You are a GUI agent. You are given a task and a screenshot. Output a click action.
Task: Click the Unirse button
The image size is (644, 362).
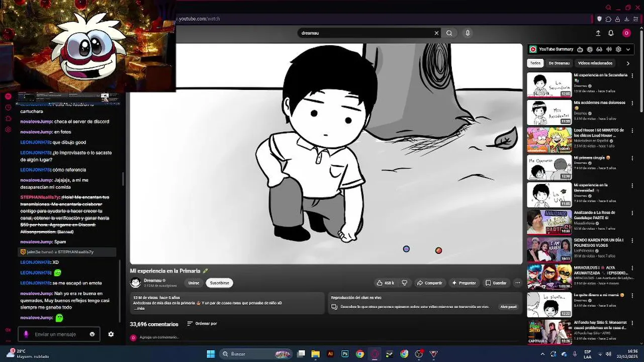click(194, 283)
